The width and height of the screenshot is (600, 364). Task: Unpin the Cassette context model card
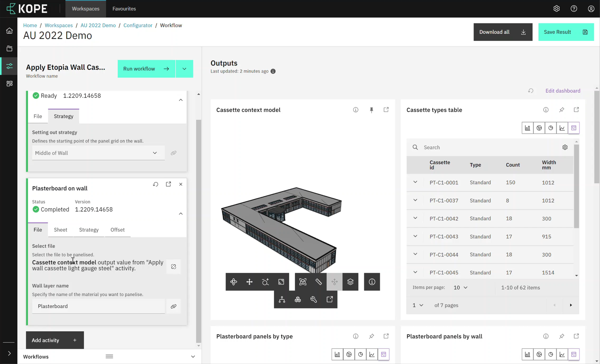(x=371, y=110)
